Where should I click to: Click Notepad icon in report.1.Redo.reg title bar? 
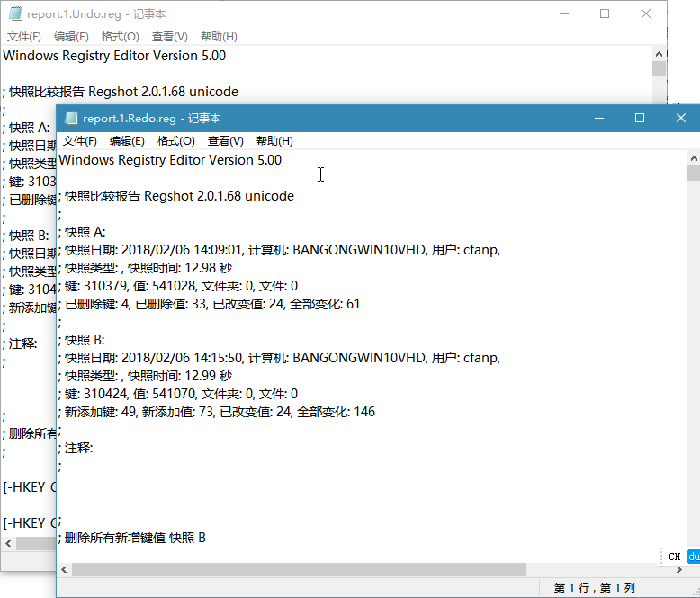tap(71, 119)
